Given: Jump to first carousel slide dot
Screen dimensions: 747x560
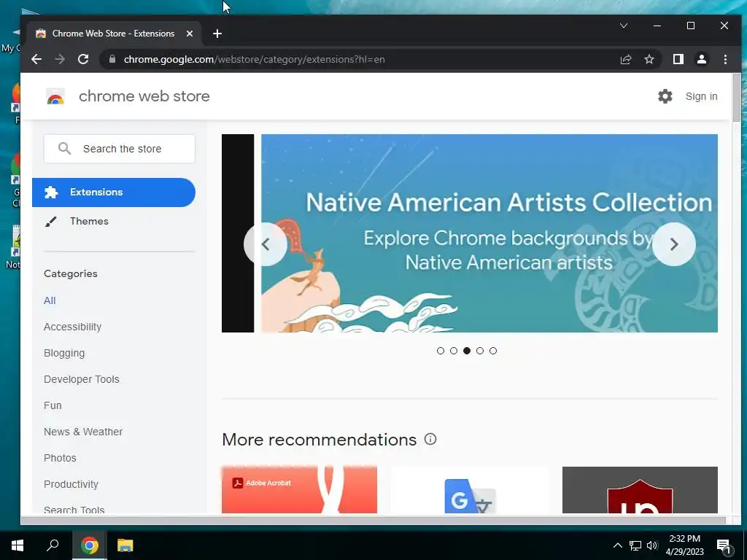Looking at the screenshot, I should click(x=440, y=351).
